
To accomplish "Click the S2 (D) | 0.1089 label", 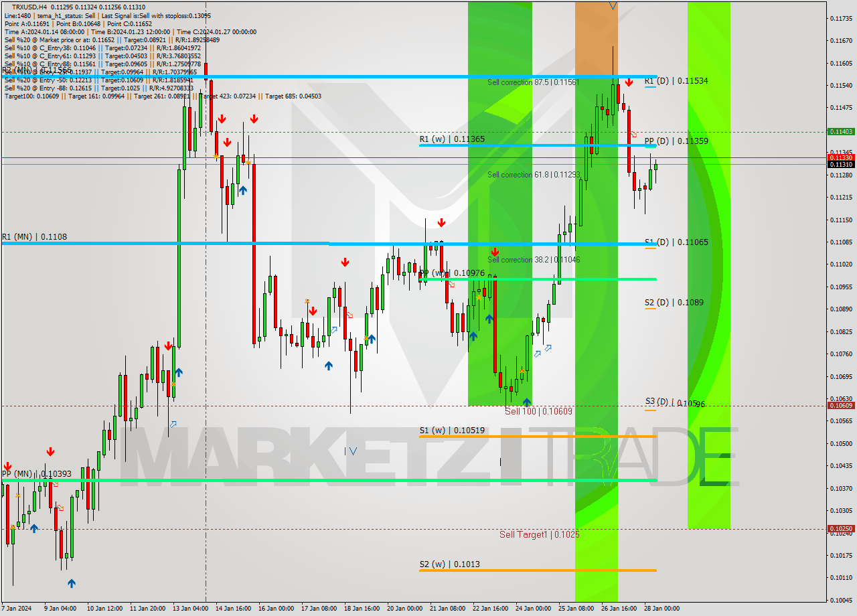I will pyautogui.click(x=674, y=303).
